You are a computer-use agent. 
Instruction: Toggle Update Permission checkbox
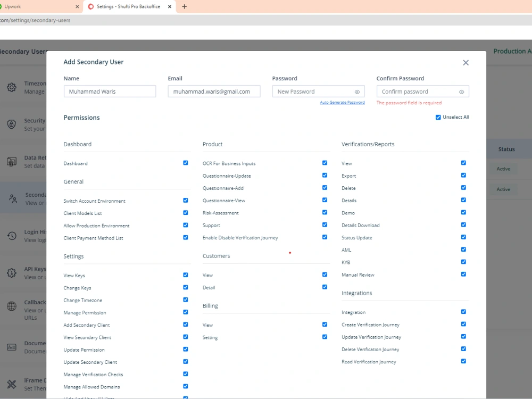pos(186,349)
